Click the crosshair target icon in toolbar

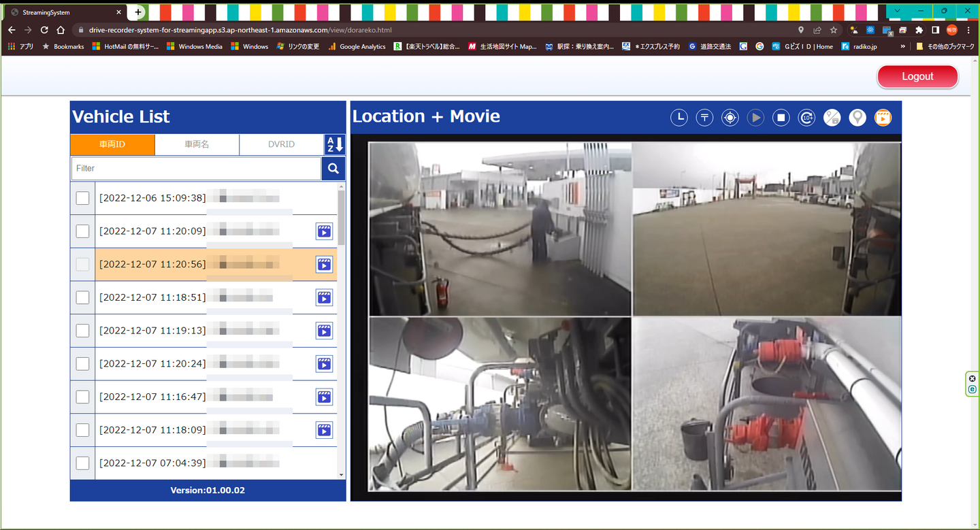[730, 118]
